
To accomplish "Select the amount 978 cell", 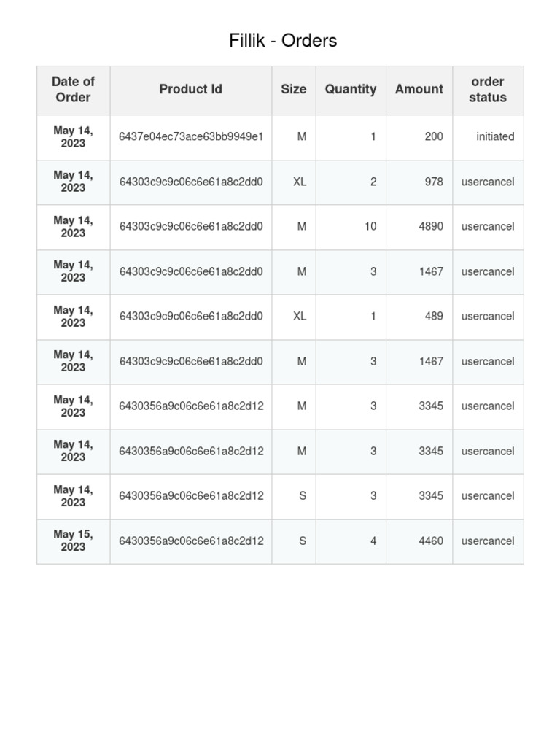I will (x=419, y=182).
